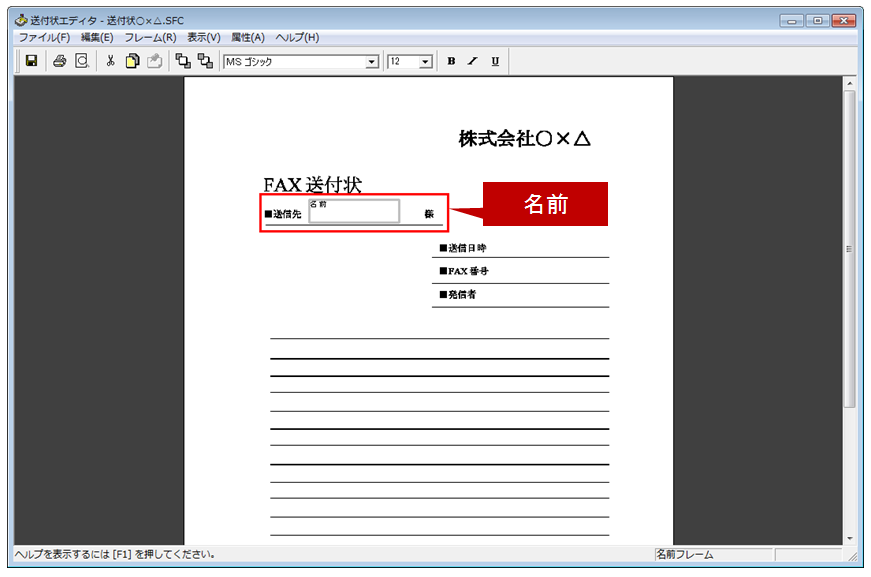Open the フレーム(R) menu

pos(150,37)
